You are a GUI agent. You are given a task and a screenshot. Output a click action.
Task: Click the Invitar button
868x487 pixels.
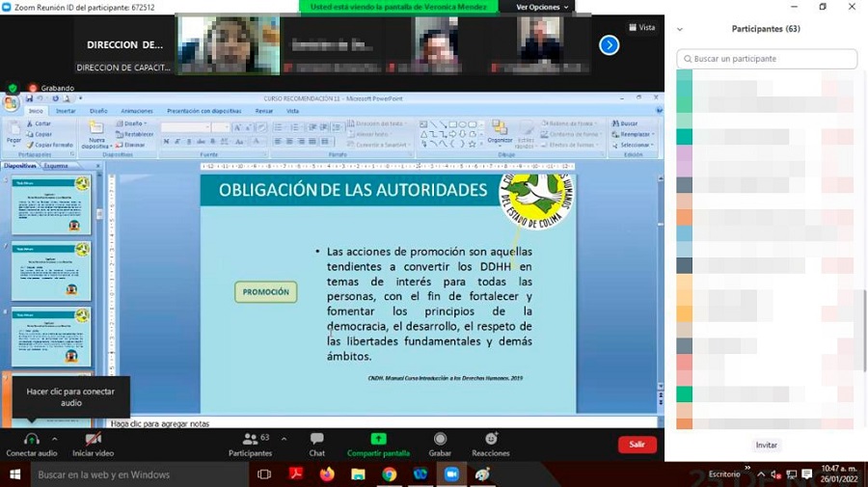point(766,446)
